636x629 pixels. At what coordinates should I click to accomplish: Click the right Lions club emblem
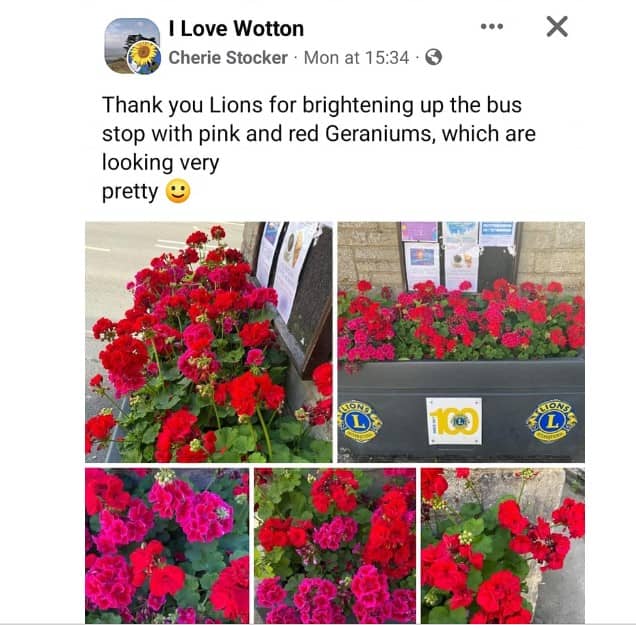552,421
